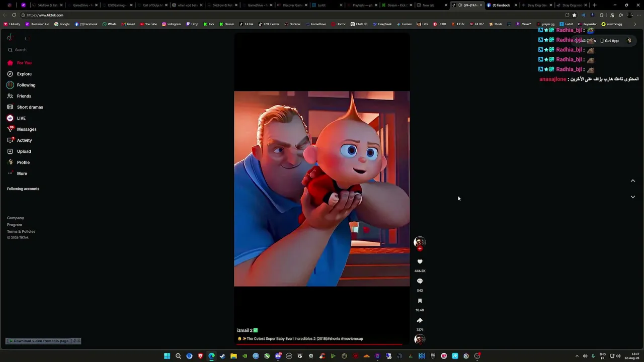The height and width of the screenshot is (362, 644).
Task: Open Windows taskbar search
Action: point(178,356)
